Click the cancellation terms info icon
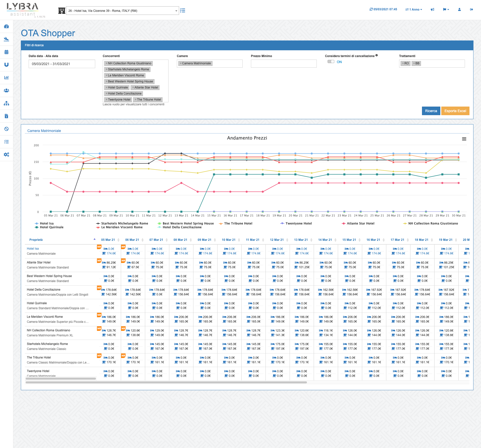 click(x=377, y=56)
